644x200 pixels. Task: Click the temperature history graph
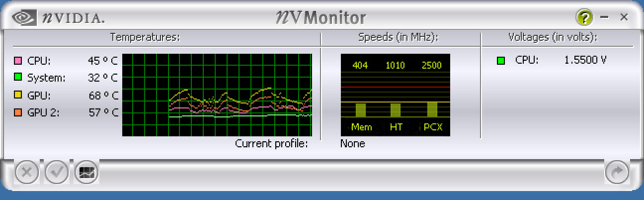click(217, 94)
